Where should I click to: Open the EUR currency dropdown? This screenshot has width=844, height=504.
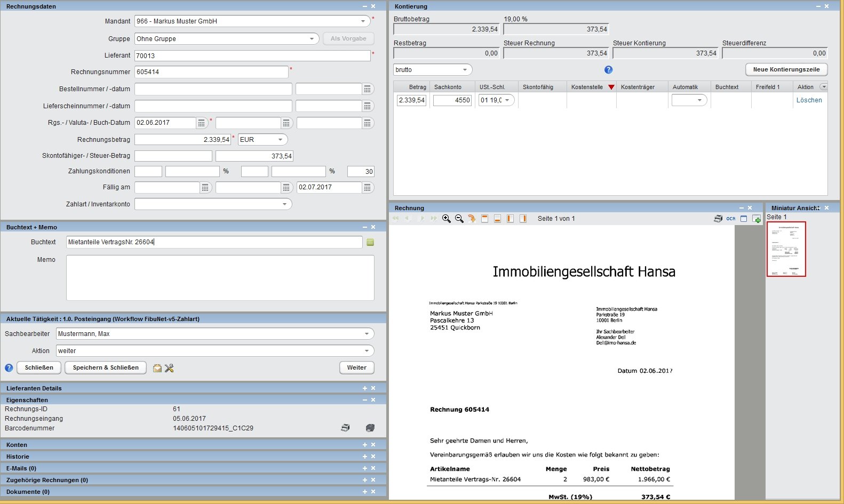(x=281, y=140)
